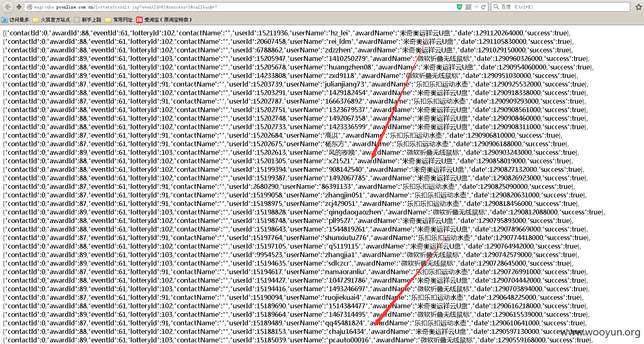Open site identity globe icon
Viewport: 644px width, 344px height.
click(x=29, y=7)
